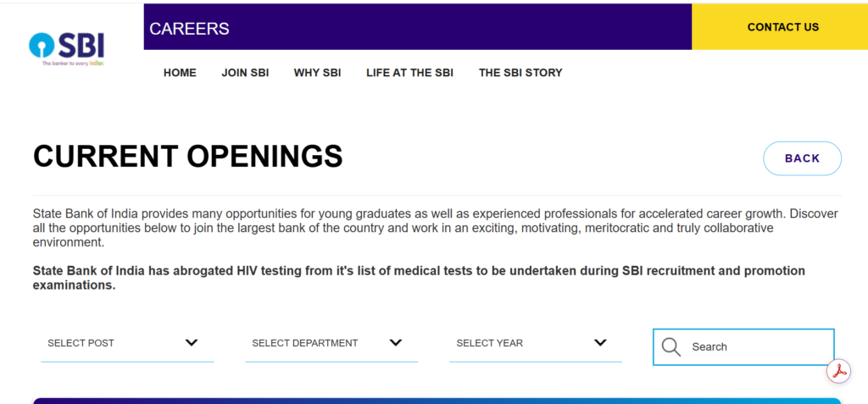Click the magnifying glass search icon
868x404 pixels.
(671, 346)
